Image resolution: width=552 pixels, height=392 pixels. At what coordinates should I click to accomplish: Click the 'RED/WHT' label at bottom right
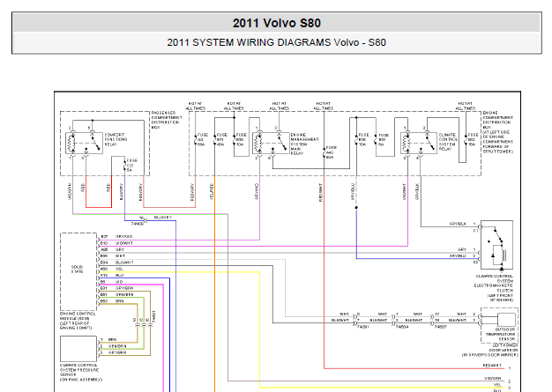click(x=492, y=366)
